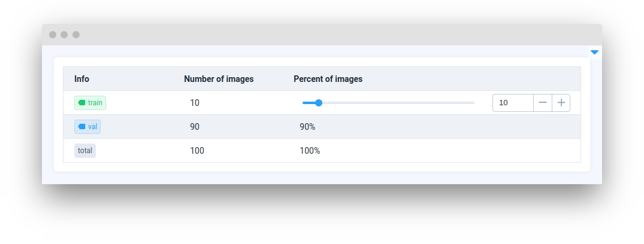Click the total image count 100
This screenshot has height=244, width=644.
(x=197, y=151)
